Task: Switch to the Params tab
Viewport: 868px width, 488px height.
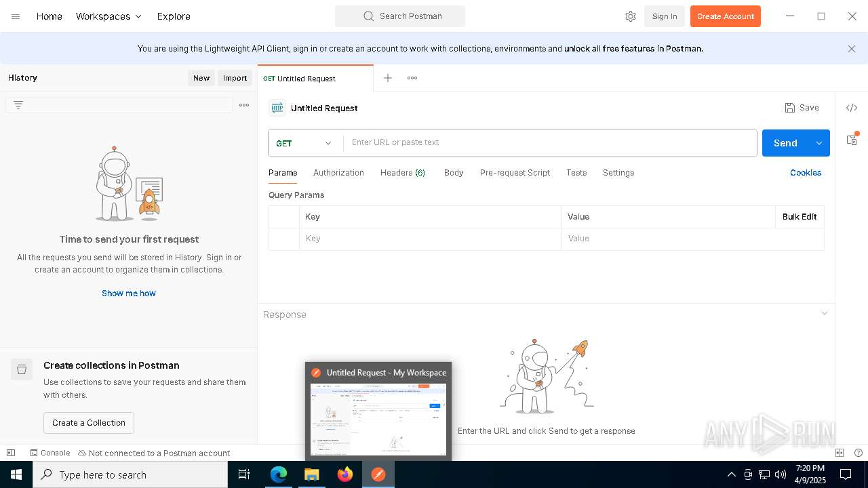Action: pos(283,173)
